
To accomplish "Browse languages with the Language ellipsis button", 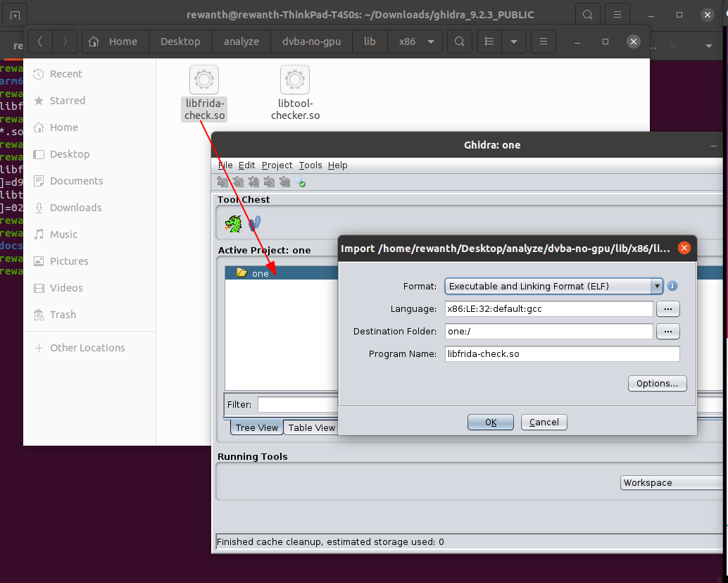I will pos(667,308).
